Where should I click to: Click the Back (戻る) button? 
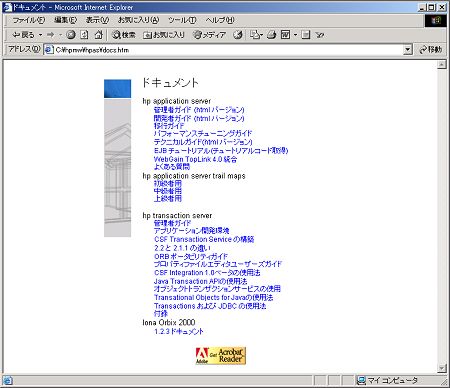pos(23,35)
